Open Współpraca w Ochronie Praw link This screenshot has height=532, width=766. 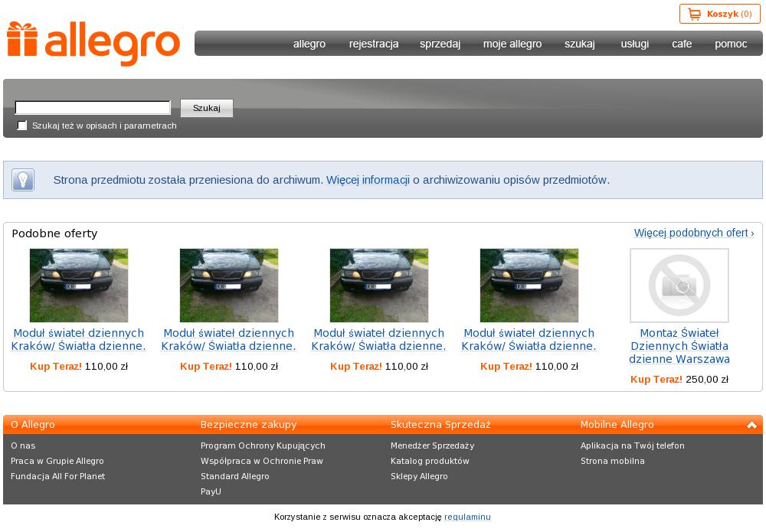262,461
